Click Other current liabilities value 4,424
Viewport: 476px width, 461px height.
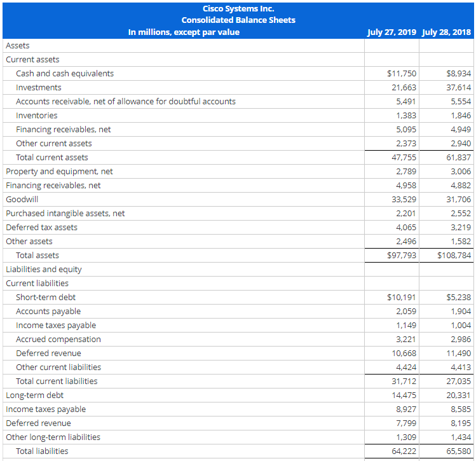tap(406, 367)
